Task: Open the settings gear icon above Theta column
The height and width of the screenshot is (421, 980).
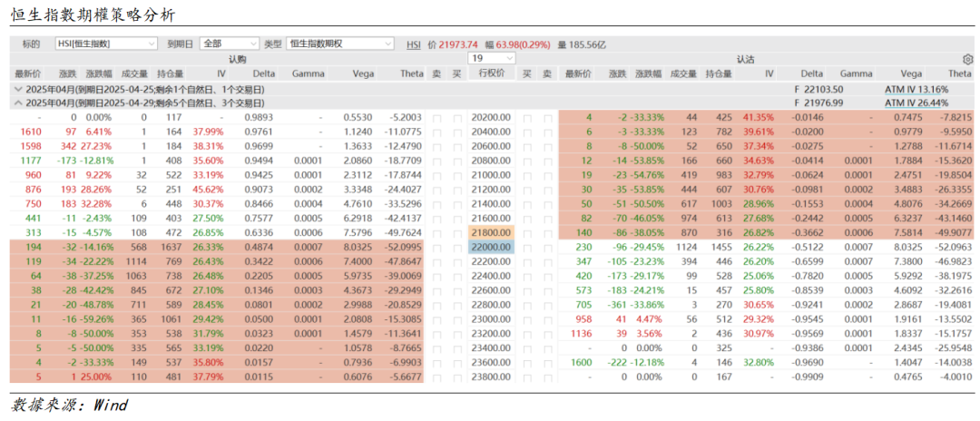Action: point(968,59)
